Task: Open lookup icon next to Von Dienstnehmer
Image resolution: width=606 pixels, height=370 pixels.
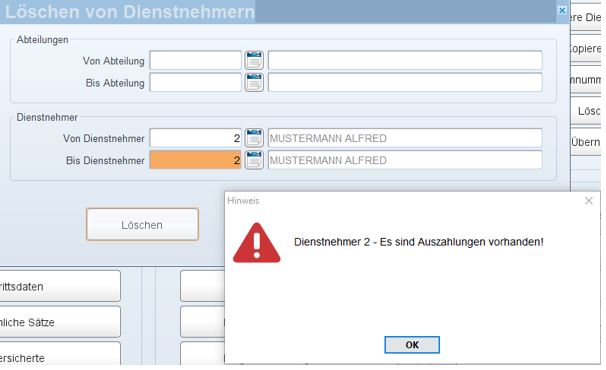Action: [254, 138]
